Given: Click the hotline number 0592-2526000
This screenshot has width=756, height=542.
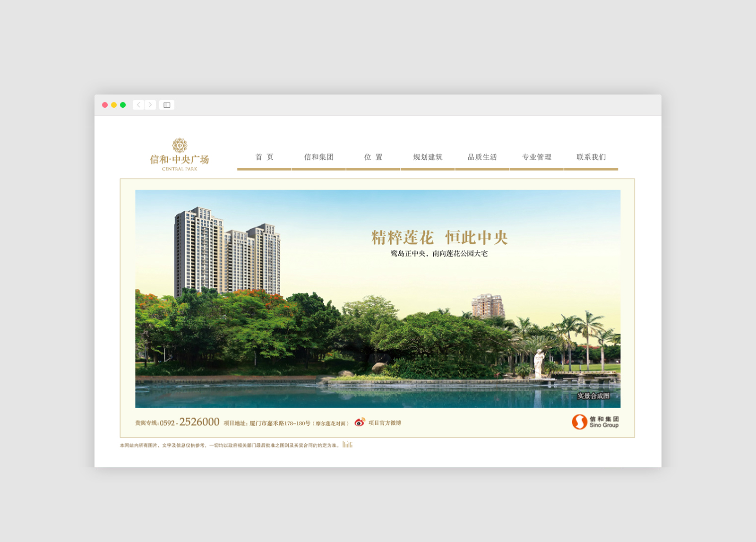Looking at the screenshot, I should click(x=189, y=422).
